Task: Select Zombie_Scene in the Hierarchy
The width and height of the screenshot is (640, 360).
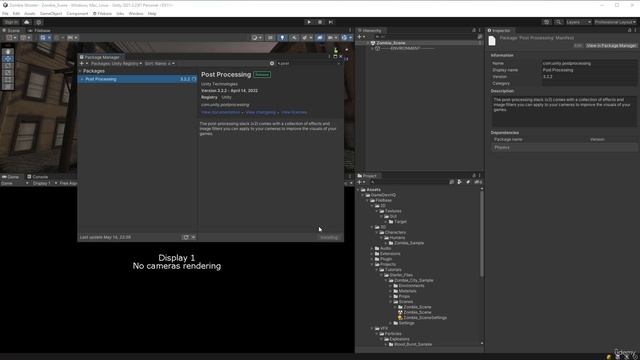Action: (391, 43)
